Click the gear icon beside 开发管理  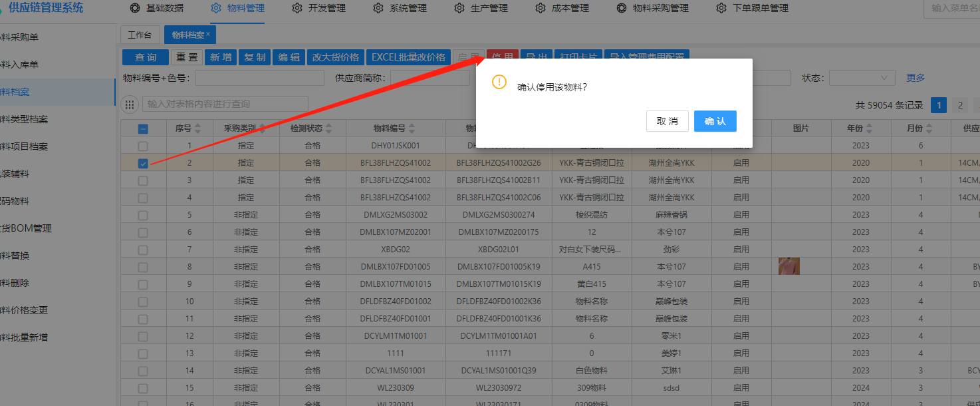(x=297, y=9)
